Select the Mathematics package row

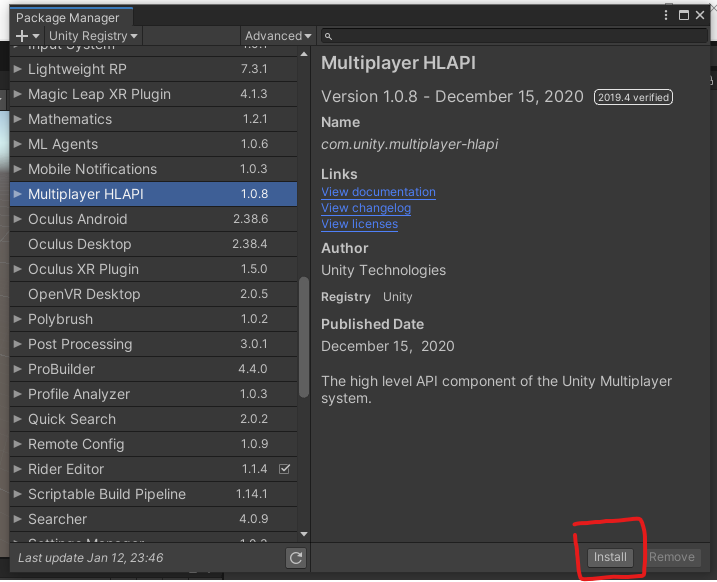click(x=154, y=119)
